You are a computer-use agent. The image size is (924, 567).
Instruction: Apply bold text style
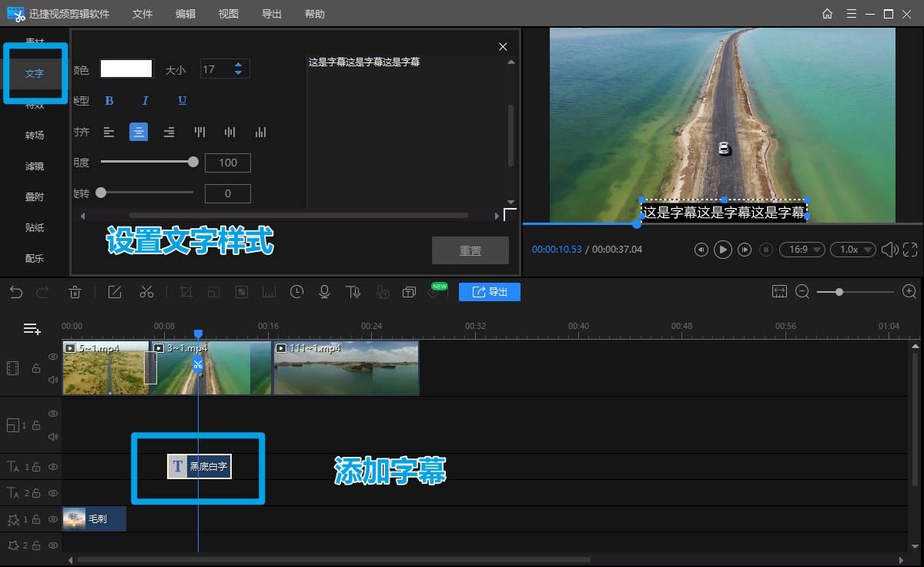(109, 101)
